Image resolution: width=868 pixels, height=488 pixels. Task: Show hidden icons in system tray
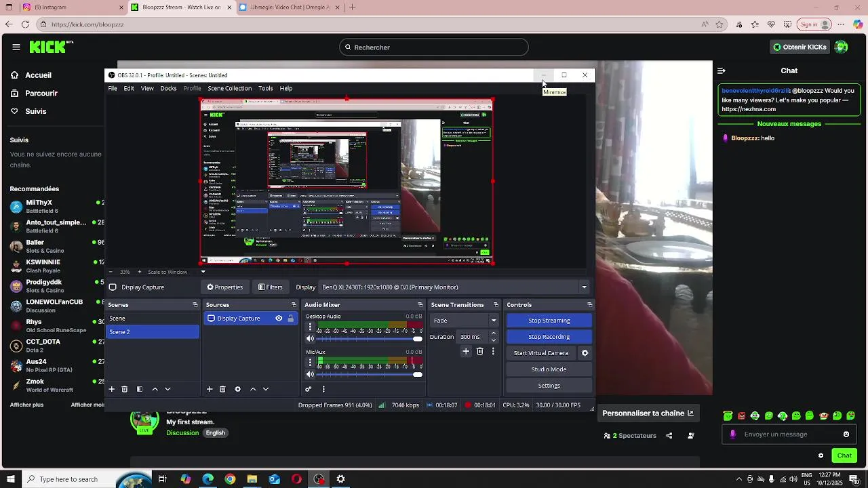pos(739,479)
